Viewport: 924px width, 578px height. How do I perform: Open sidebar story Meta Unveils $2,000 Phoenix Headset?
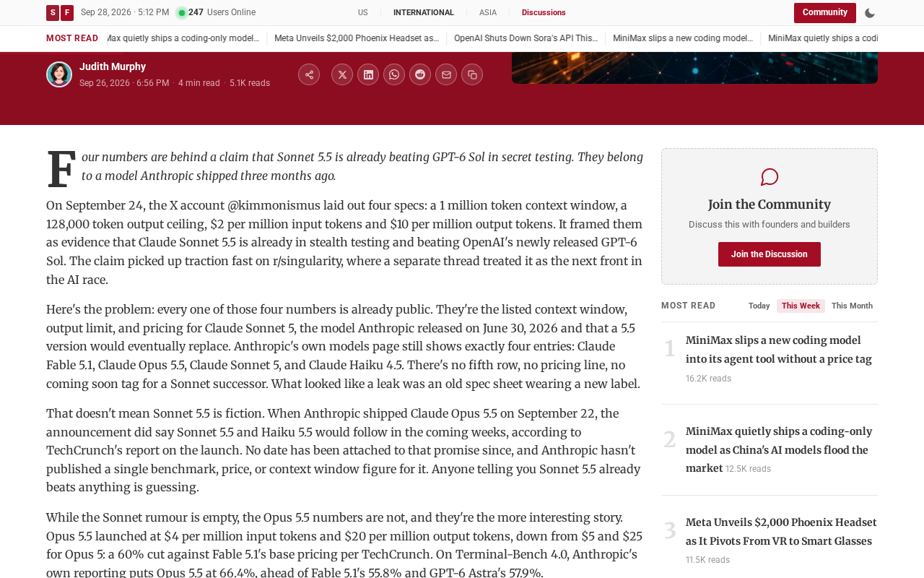[781, 532]
